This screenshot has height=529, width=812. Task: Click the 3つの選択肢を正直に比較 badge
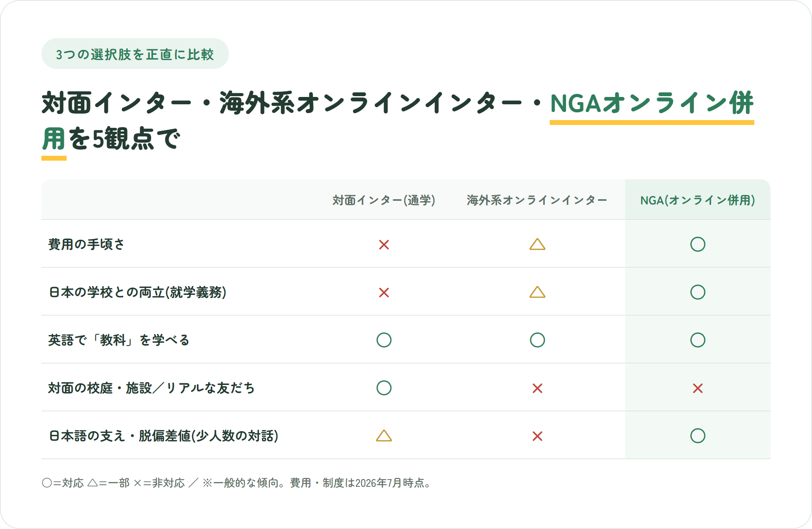click(x=135, y=54)
